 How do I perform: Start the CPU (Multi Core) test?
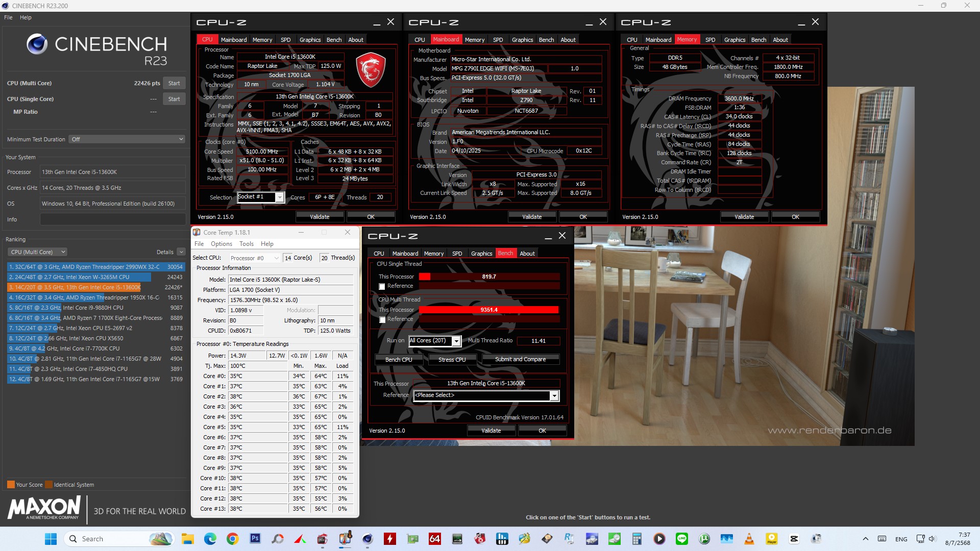174,83
